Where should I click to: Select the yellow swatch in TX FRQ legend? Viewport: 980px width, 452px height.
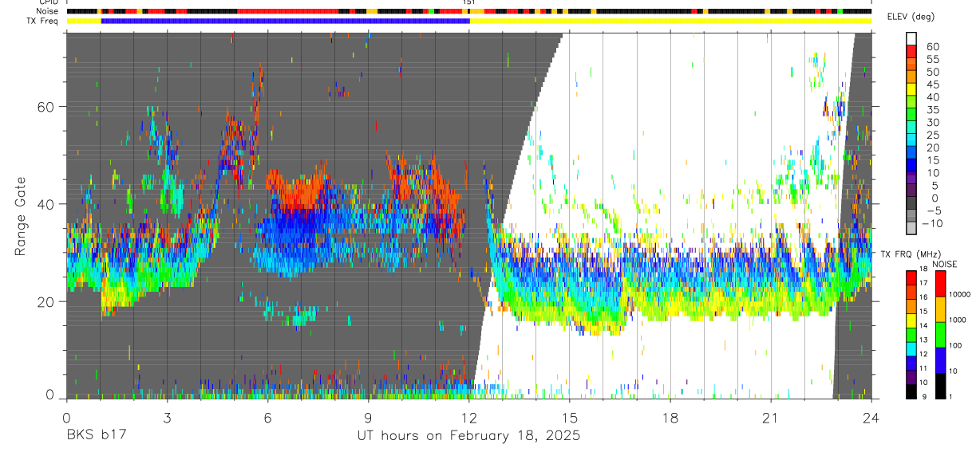(911, 320)
